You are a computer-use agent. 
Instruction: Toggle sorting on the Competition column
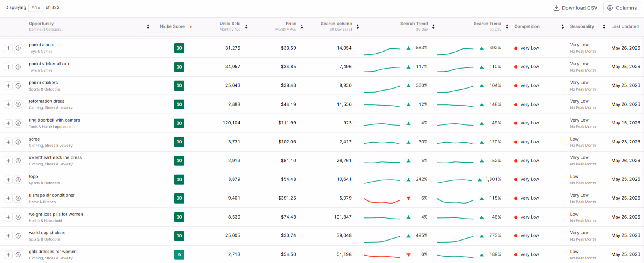[562, 27]
